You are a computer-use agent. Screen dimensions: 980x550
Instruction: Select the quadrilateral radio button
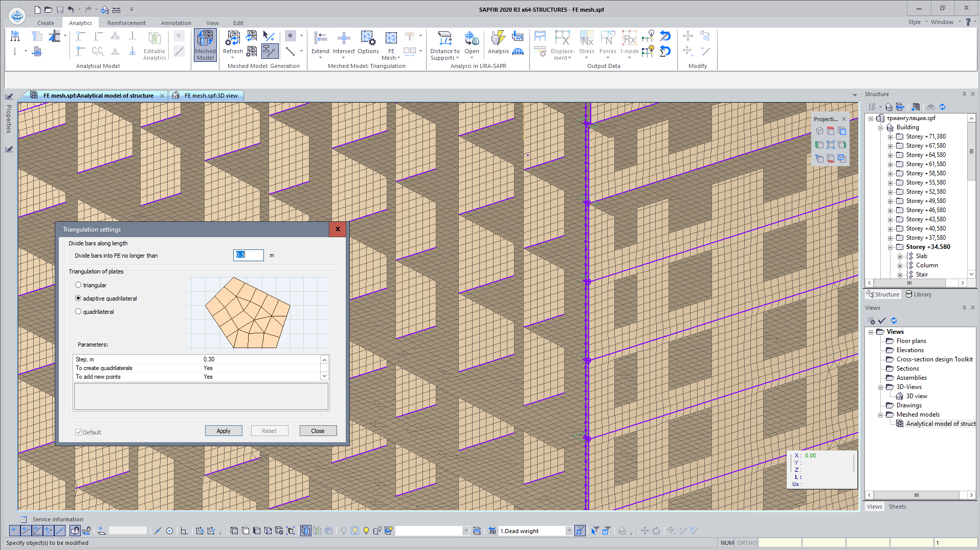point(78,312)
